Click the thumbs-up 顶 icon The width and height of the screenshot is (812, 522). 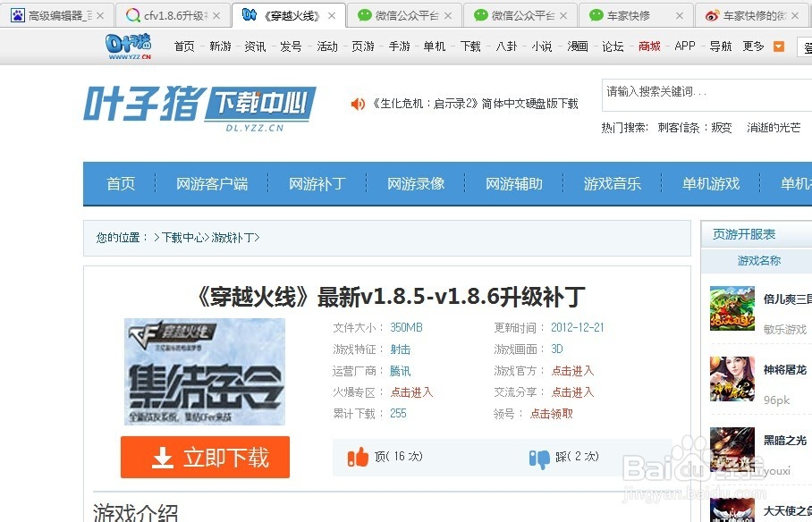coord(358,457)
